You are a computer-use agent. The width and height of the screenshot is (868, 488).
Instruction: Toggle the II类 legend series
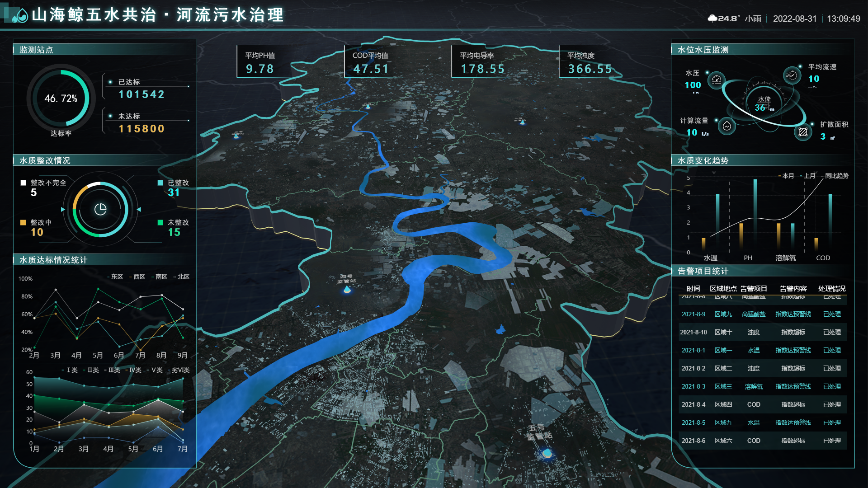coord(90,370)
